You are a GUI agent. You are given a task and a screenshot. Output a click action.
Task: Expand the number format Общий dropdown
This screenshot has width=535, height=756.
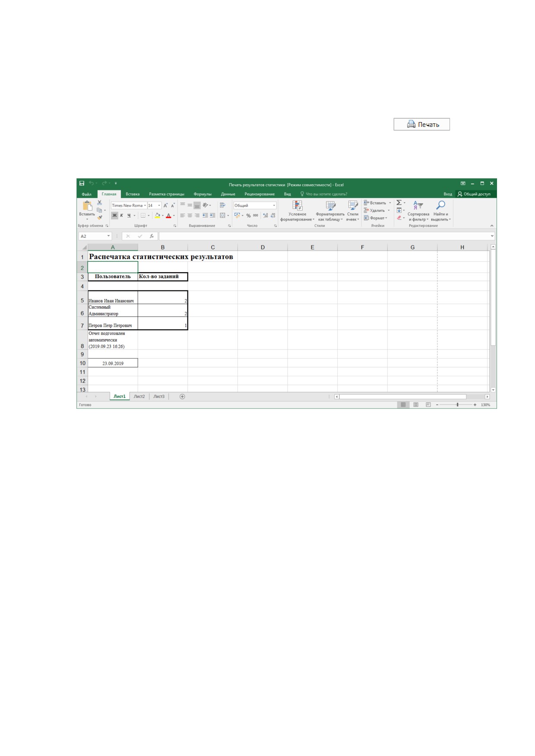[274, 205]
